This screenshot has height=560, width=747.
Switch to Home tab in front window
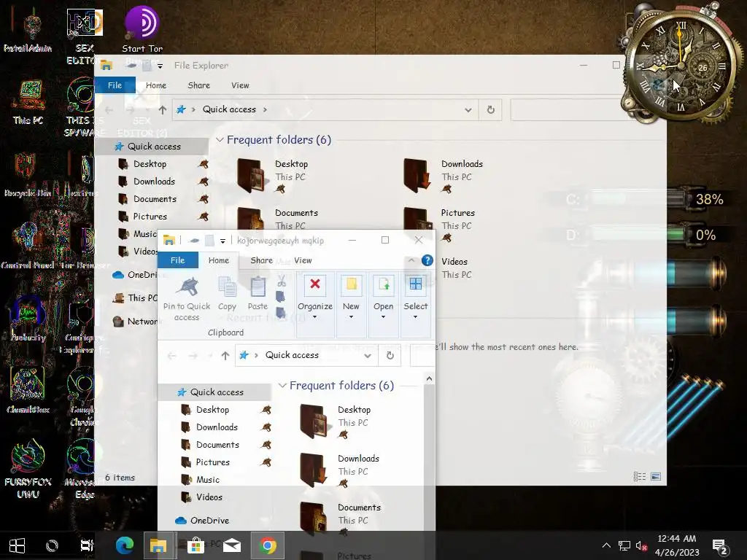(219, 260)
